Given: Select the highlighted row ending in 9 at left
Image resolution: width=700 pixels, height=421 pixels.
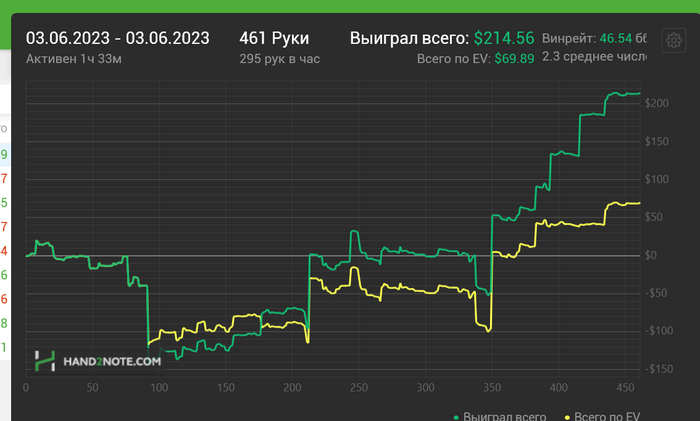Looking at the screenshot, I should point(4,155).
